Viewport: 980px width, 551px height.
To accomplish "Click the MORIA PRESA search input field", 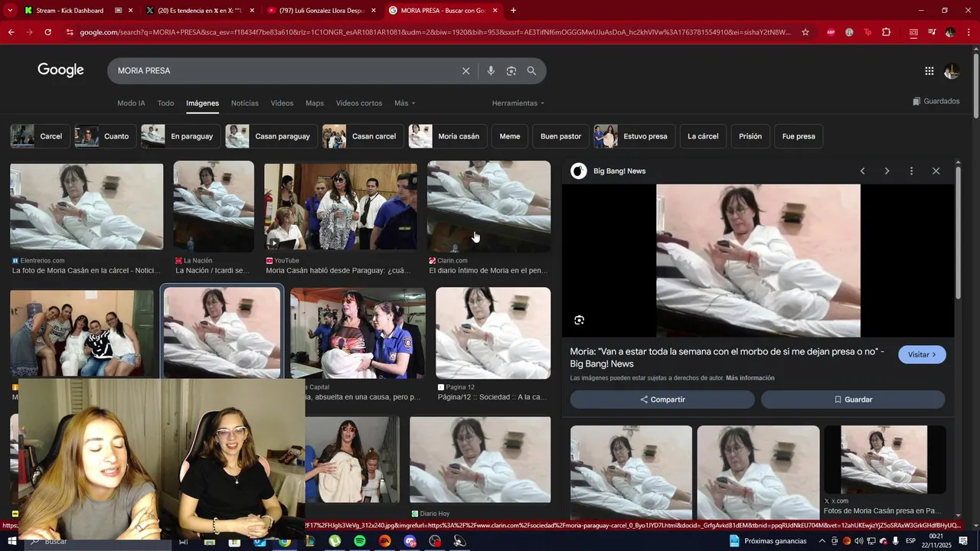I will [x=283, y=70].
